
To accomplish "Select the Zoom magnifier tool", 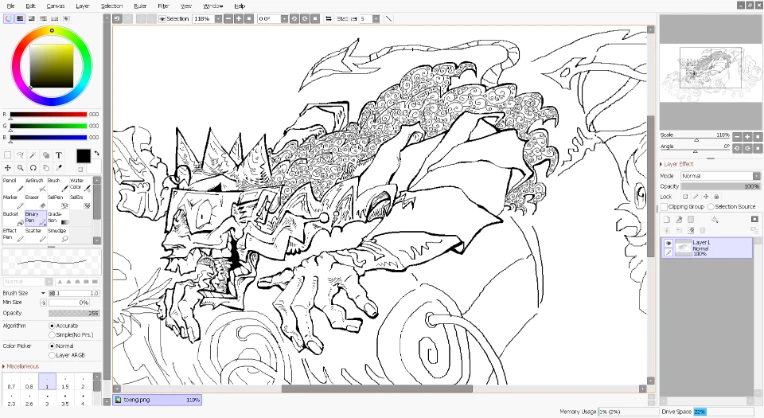I will coord(20,168).
